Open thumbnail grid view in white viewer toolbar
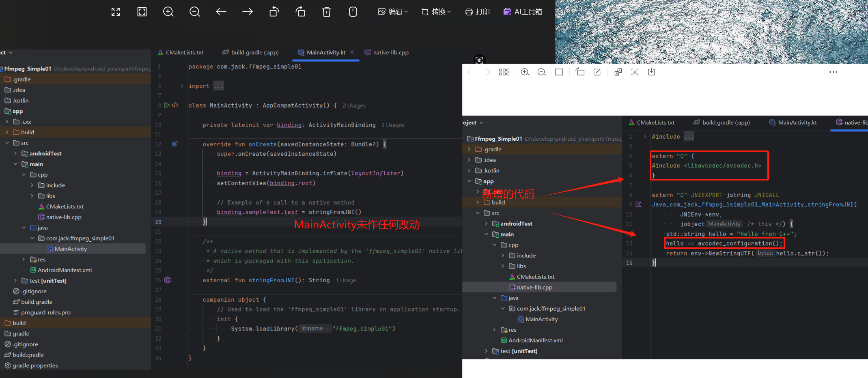Screen dimensions: 868x378 click(504, 72)
